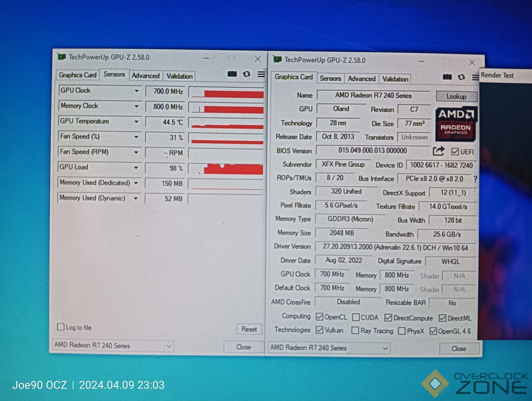Click the Oct 8, 2013 release date value
This screenshot has height=401, width=532.
pos(338,137)
